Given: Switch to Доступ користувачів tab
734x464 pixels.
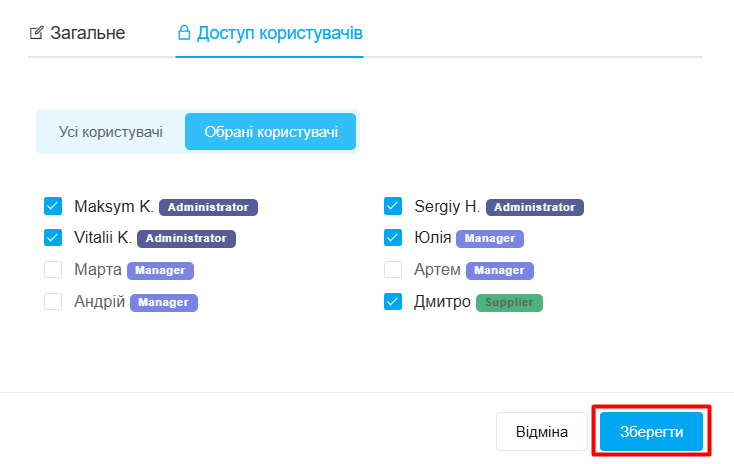Looking at the screenshot, I should 279,33.
